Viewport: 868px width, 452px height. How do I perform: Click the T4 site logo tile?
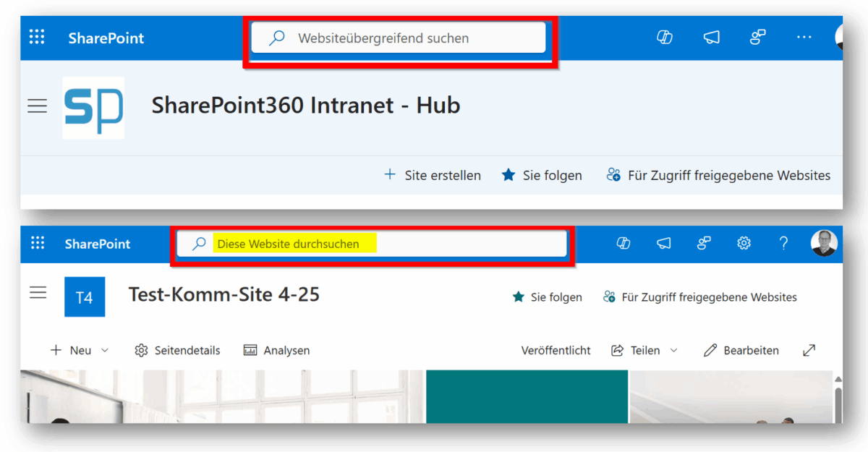click(x=85, y=297)
